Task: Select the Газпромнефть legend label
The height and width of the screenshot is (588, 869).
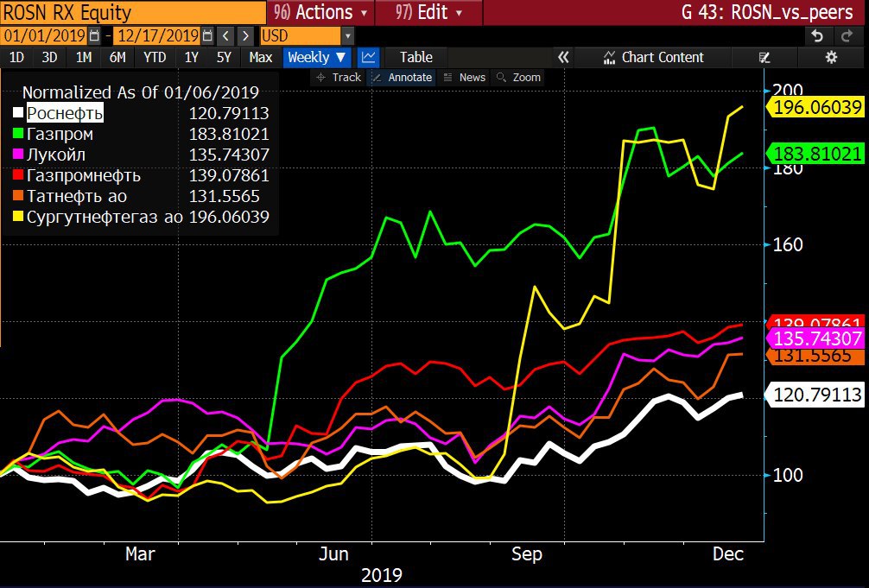Action: click(84, 175)
